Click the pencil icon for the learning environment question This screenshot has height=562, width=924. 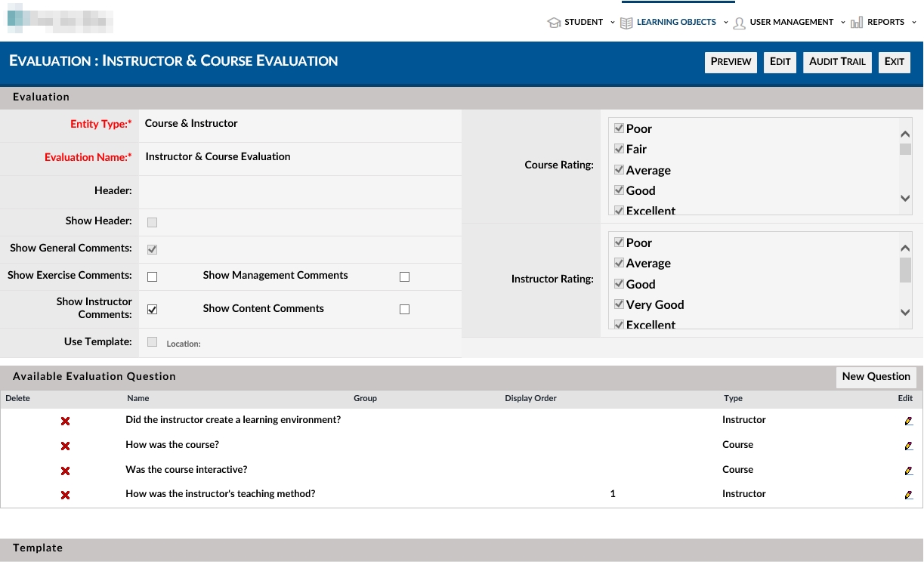908,421
